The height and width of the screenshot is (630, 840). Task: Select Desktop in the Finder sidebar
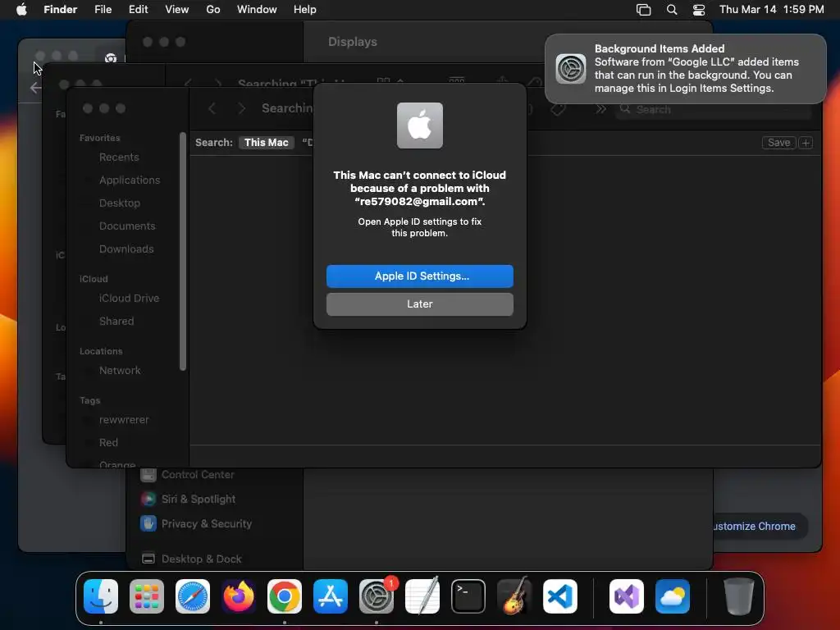[x=120, y=203]
